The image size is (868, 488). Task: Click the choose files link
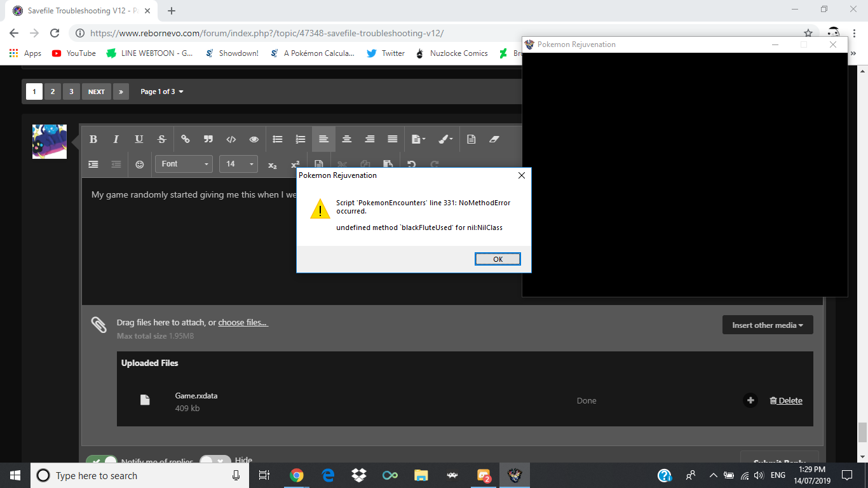[243, 323]
